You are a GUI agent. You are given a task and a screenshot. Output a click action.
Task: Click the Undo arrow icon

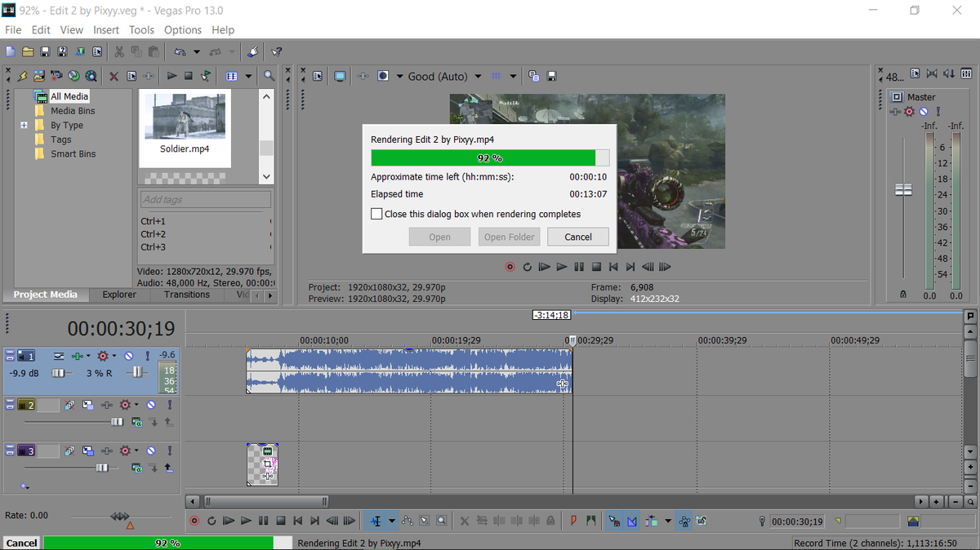tap(180, 51)
